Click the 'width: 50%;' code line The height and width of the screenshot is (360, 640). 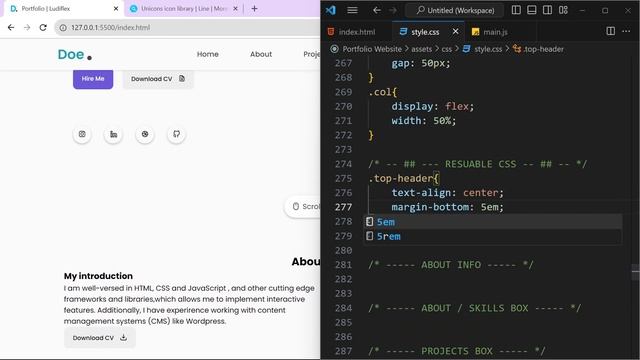pos(424,121)
